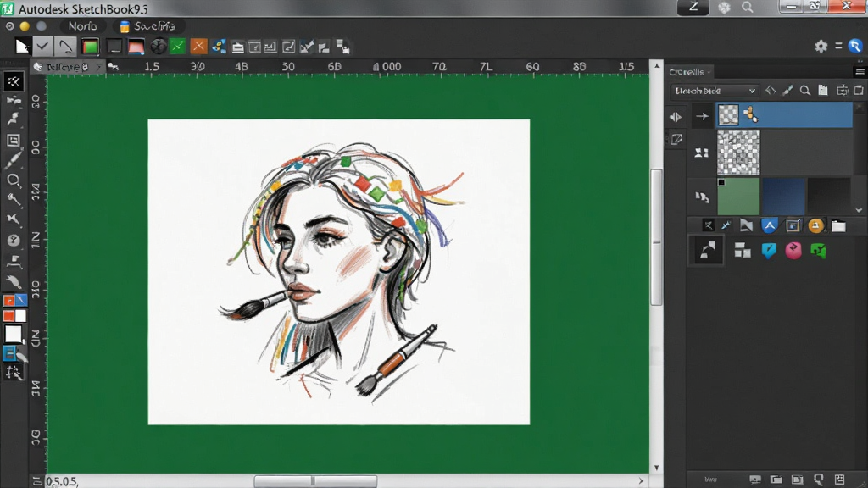Click the scroll down arrow beside canvas
This screenshot has height=488, width=868.
click(657, 468)
